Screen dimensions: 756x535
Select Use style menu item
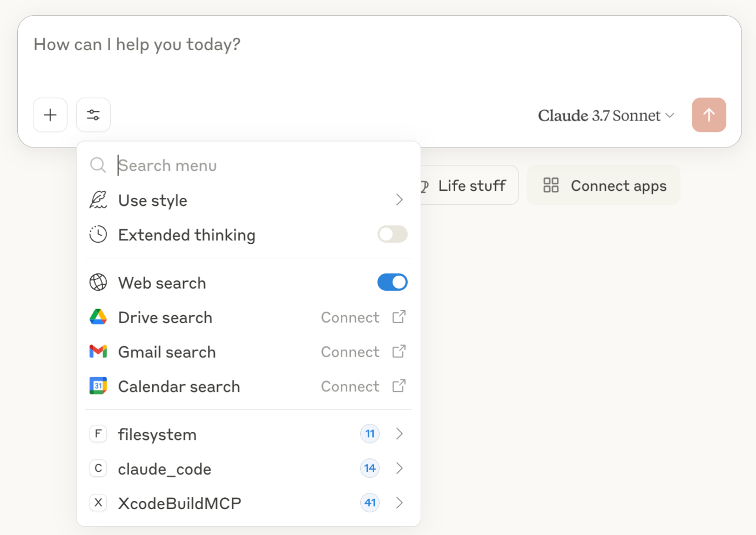click(x=248, y=200)
